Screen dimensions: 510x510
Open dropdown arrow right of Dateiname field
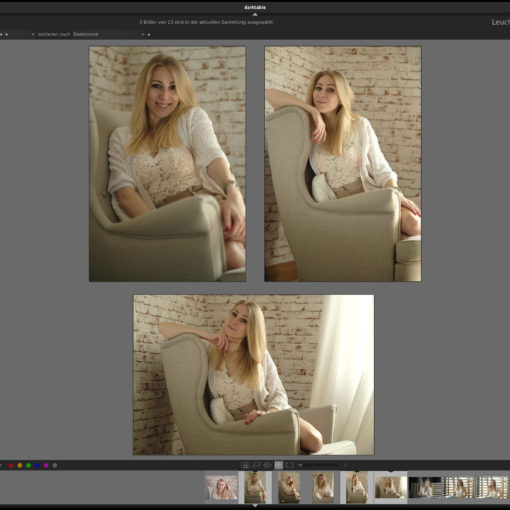coord(143,34)
